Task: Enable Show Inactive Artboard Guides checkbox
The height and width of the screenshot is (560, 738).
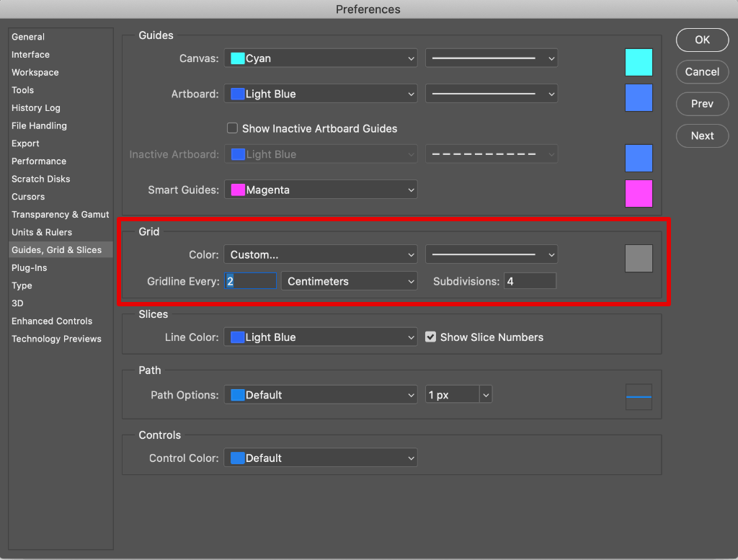Action: 233,128
